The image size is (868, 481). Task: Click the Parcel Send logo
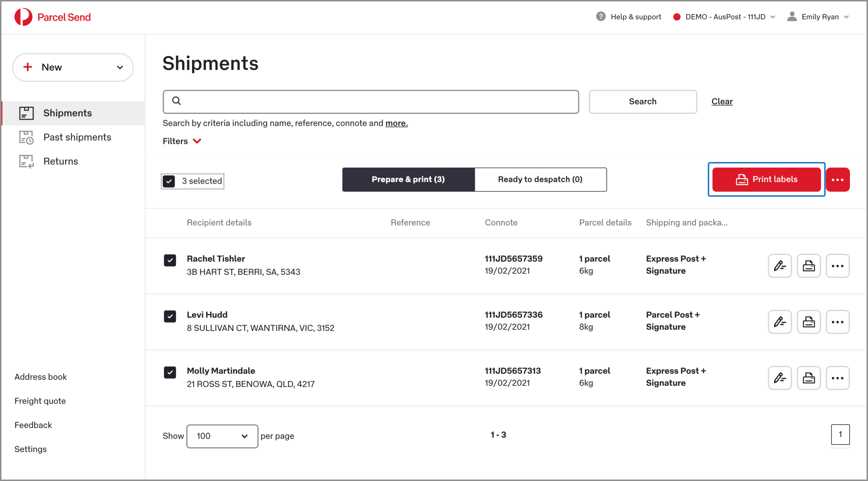click(x=52, y=17)
